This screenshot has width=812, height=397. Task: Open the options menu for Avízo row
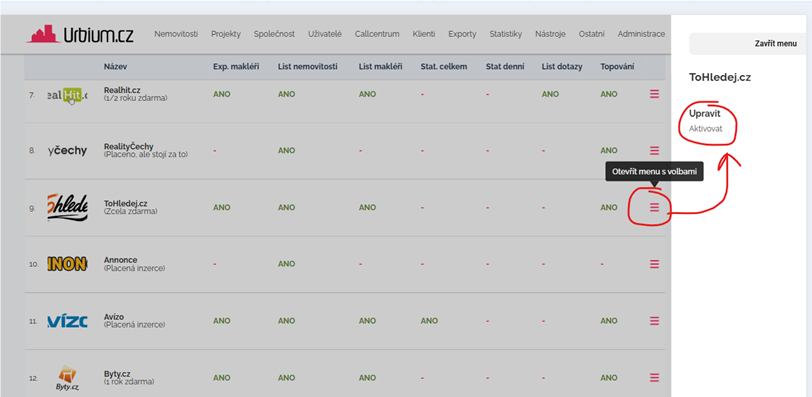[655, 321]
